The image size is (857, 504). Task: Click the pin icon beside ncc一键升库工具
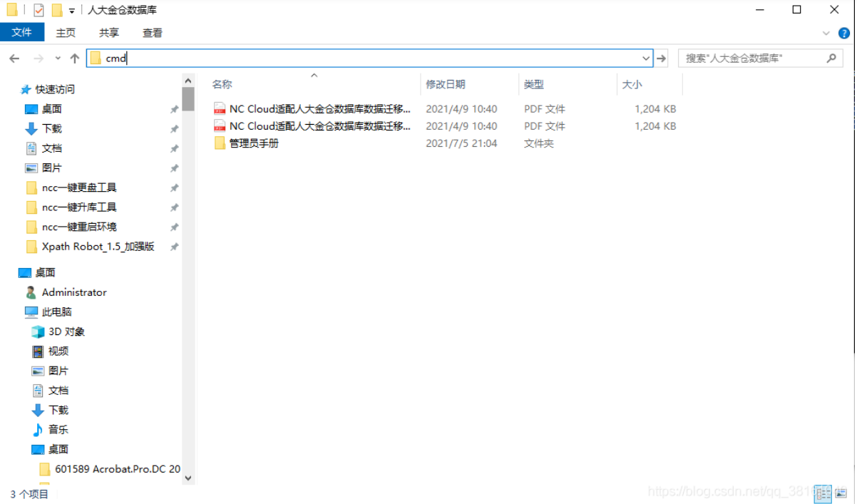[174, 207]
